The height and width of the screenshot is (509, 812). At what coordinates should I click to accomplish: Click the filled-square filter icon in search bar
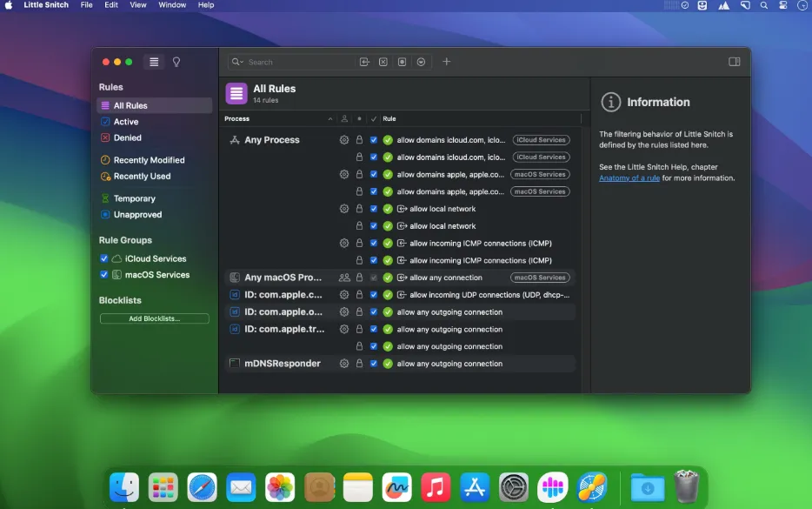402,62
